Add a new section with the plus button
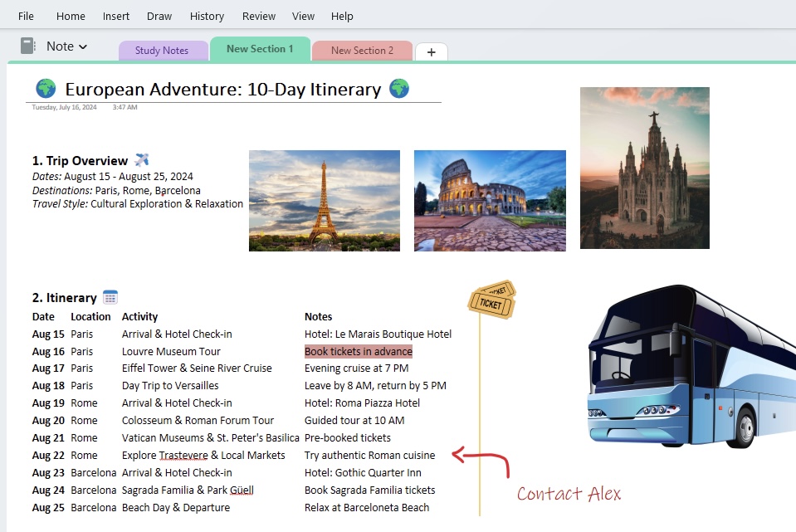This screenshot has width=796, height=532. click(432, 51)
